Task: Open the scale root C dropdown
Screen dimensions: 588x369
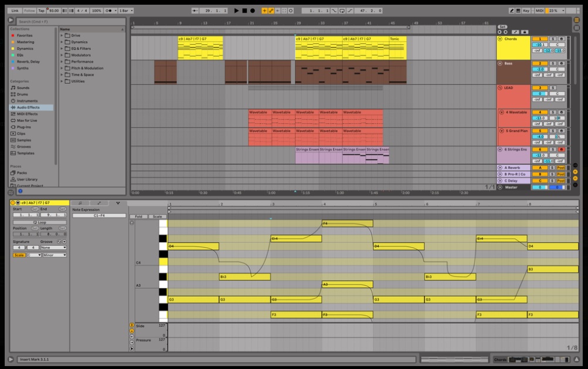Action: pyautogui.click(x=34, y=255)
